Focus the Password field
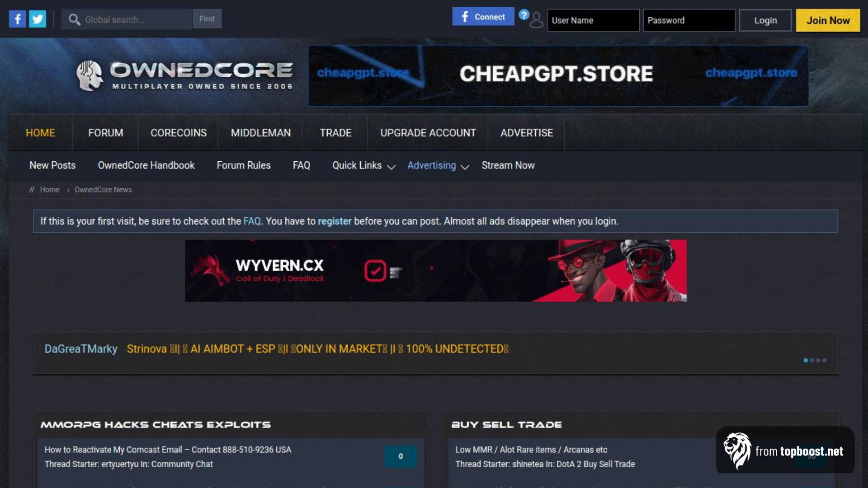Screen dimensions: 868x488 coord(689,20)
